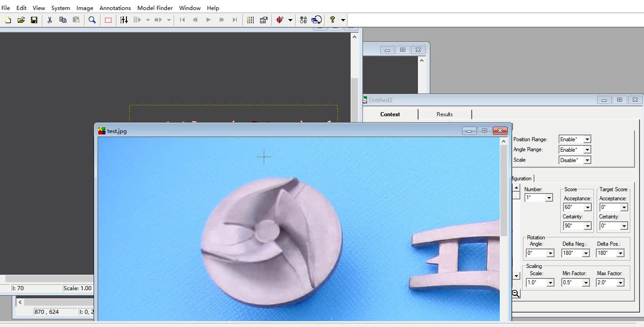
Task: Open the Image menu
Action: [85, 8]
